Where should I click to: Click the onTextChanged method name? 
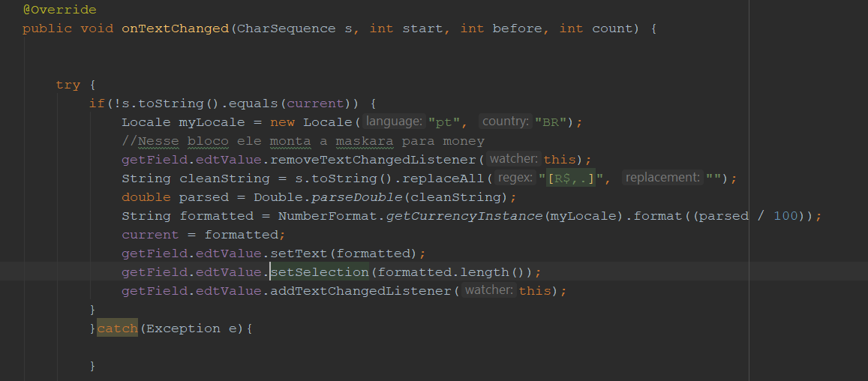(175, 28)
